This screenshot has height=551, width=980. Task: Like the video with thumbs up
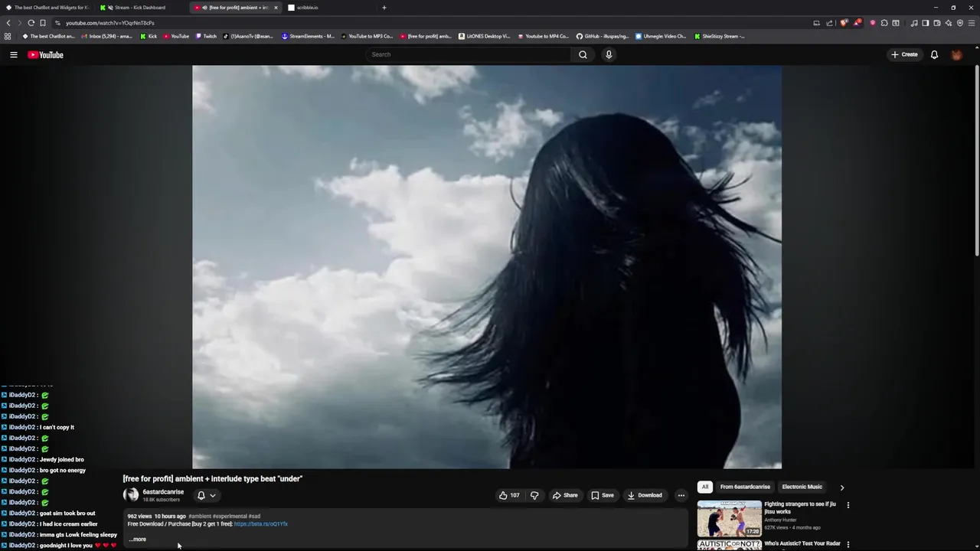509,495
